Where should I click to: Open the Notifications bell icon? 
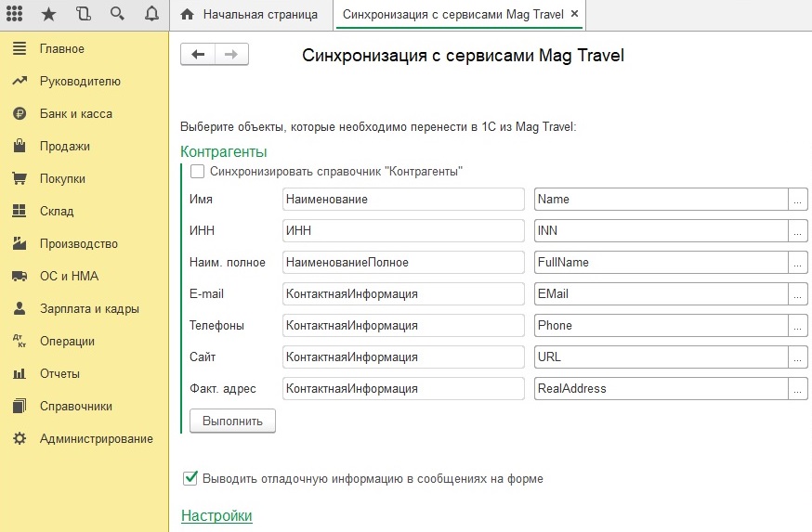151,13
